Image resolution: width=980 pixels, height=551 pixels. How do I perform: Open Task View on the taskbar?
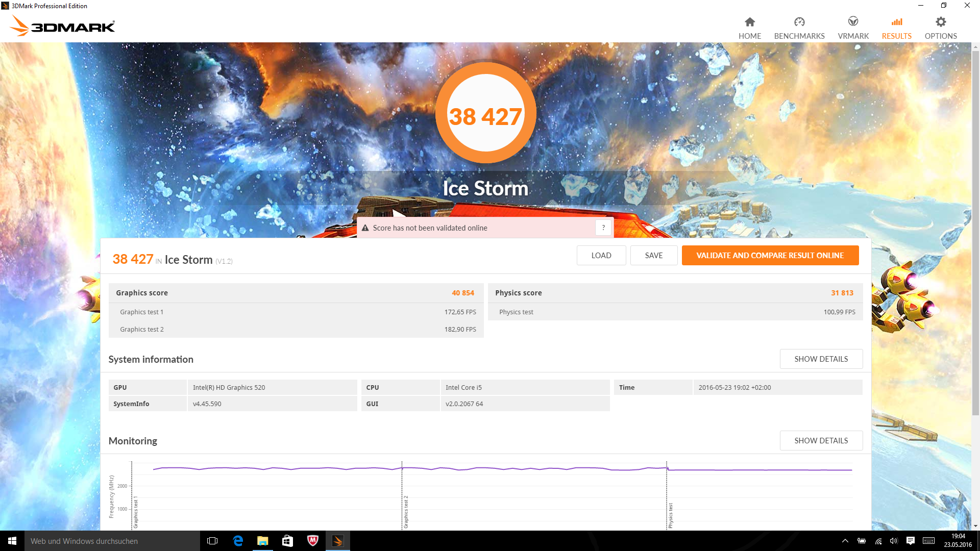pyautogui.click(x=212, y=541)
